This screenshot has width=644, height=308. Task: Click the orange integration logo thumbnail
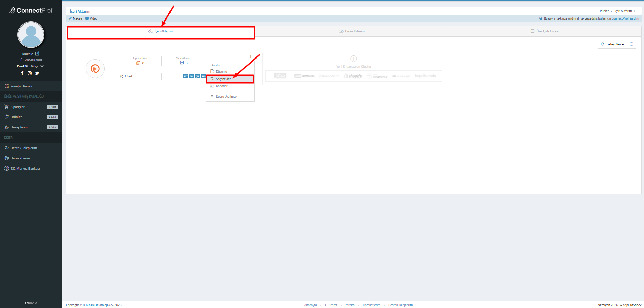click(95, 69)
